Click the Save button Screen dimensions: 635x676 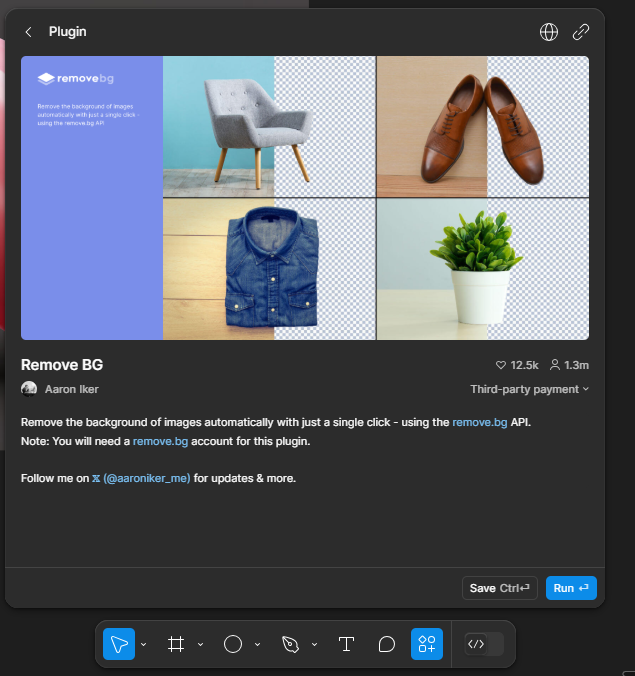[500, 588]
